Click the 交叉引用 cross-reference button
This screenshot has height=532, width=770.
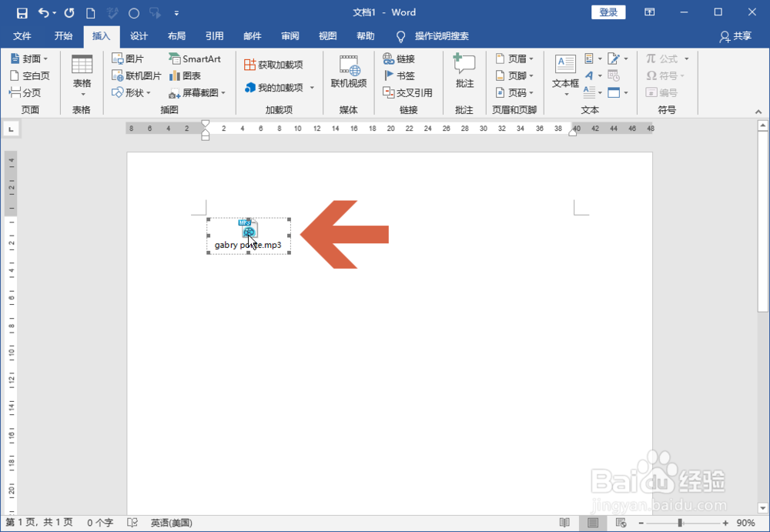[407, 92]
